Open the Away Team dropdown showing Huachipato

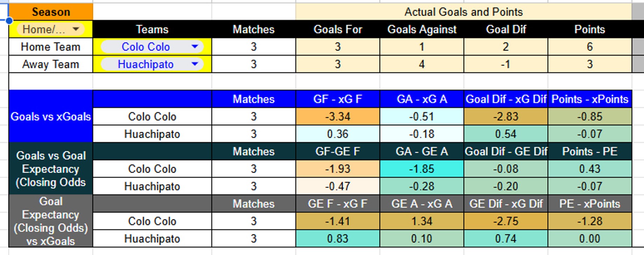[x=151, y=64]
